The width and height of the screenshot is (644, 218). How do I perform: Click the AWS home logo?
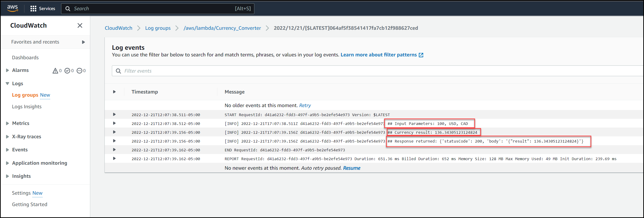(12, 8)
